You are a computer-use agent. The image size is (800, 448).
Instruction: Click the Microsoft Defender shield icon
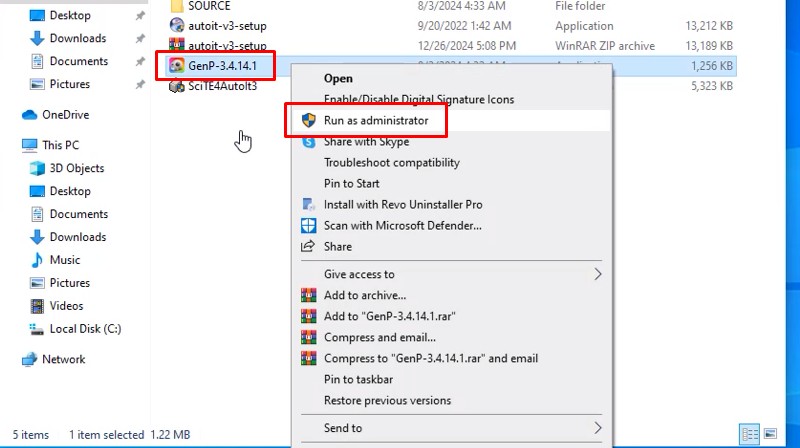coord(308,226)
